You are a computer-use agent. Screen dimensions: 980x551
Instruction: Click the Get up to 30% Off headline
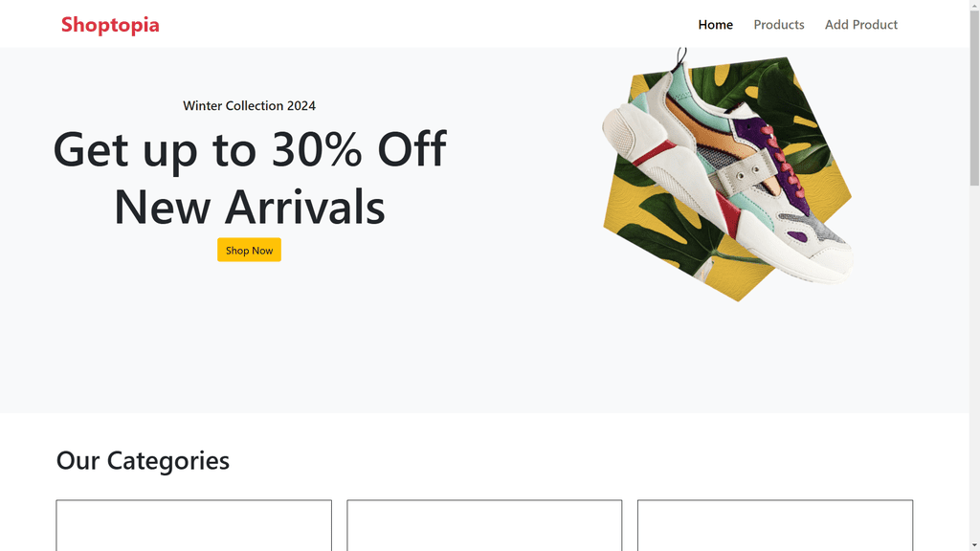pyautogui.click(x=249, y=149)
